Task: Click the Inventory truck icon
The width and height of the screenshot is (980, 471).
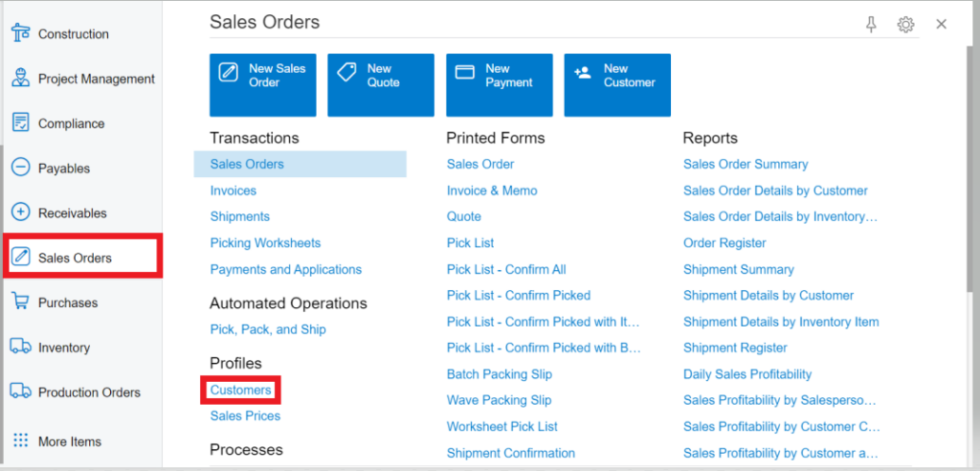Action: coord(20,348)
